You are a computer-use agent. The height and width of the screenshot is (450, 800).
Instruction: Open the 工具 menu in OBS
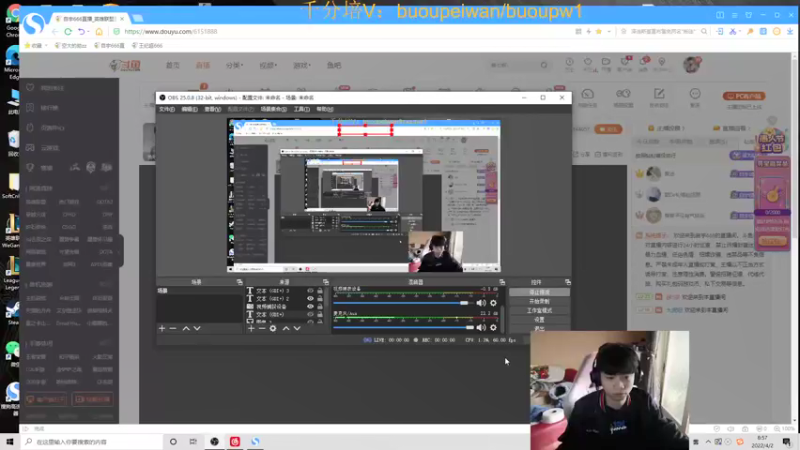[302, 109]
